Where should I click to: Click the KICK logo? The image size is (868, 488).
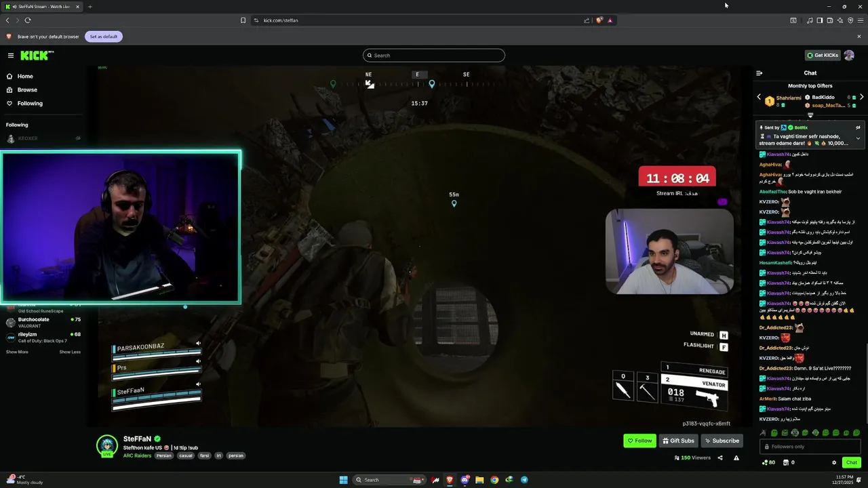click(34, 56)
